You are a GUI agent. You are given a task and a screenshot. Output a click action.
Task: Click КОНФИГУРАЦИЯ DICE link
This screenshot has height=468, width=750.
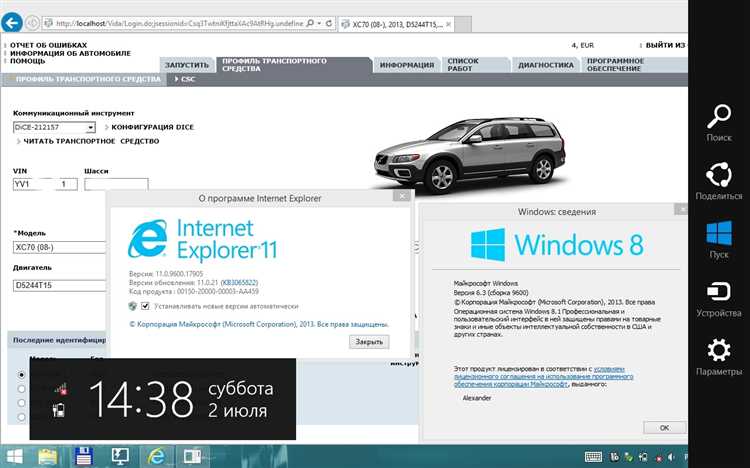153,127
